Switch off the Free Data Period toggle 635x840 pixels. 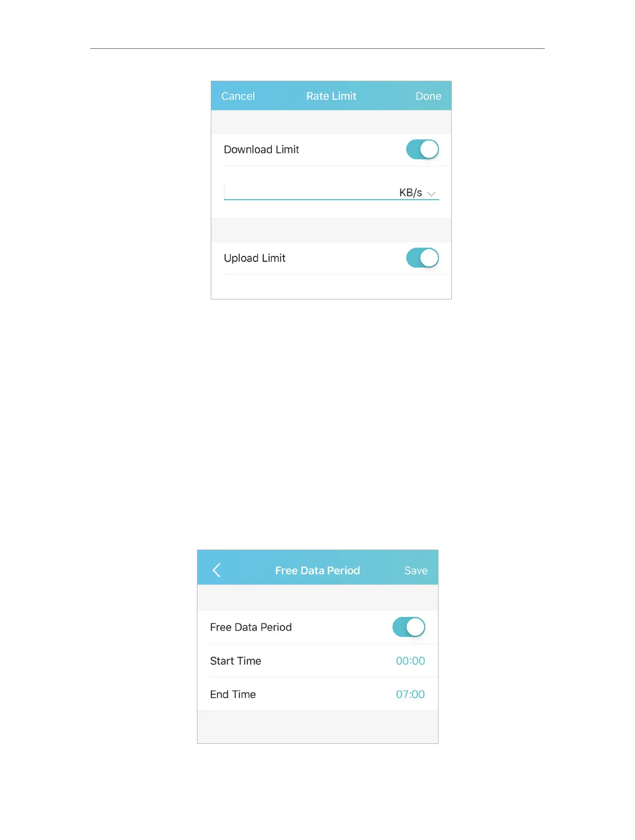click(408, 627)
